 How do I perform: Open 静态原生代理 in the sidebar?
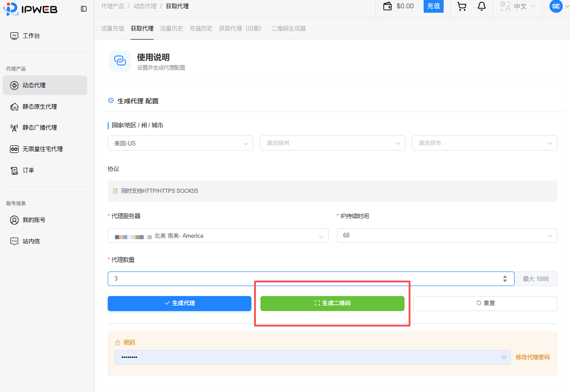click(45, 106)
